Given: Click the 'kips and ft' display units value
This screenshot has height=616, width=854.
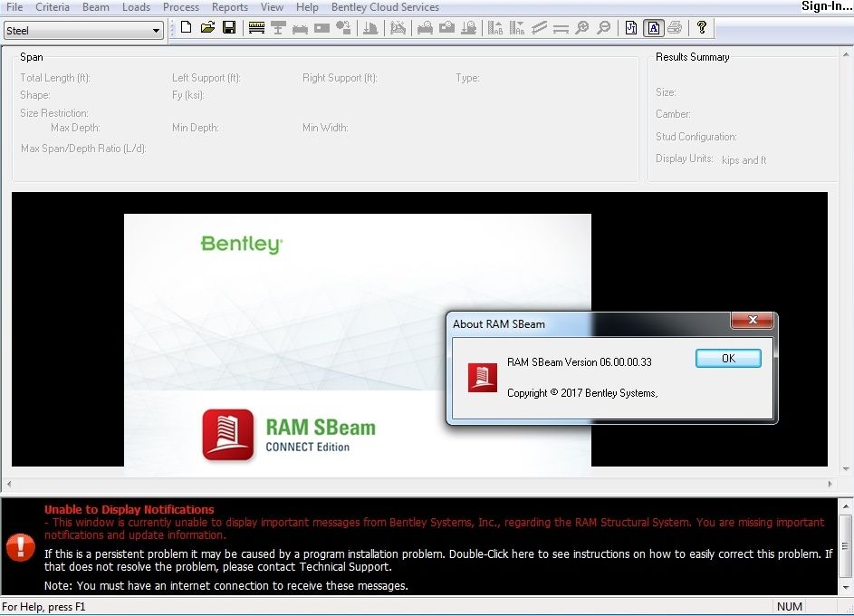Looking at the screenshot, I should pyautogui.click(x=744, y=160).
